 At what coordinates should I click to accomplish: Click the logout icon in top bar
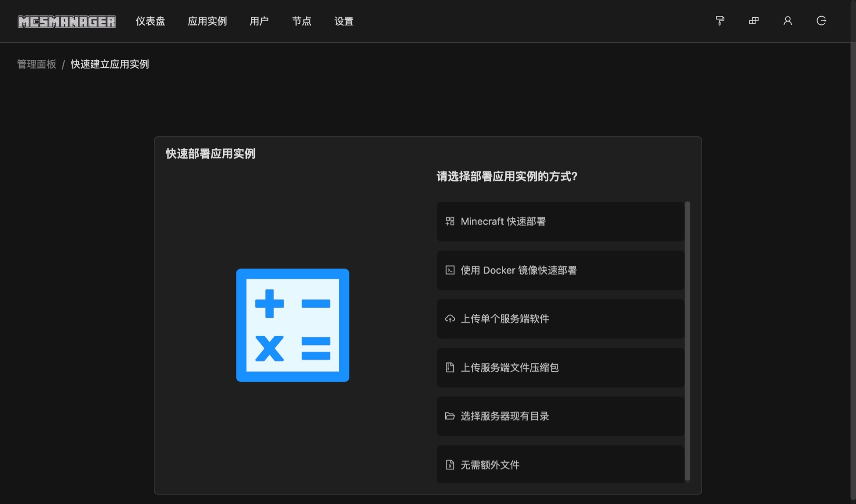pyautogui.click(x=821, y=21)
